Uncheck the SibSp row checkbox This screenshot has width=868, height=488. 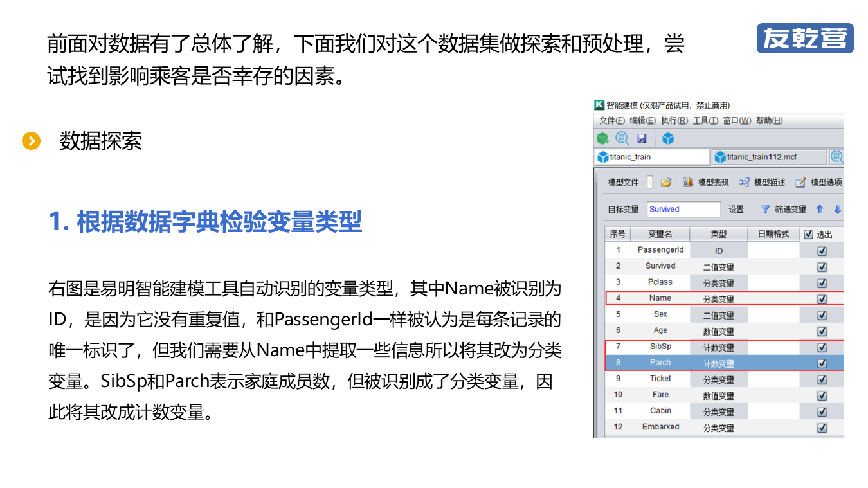[822, 348]
